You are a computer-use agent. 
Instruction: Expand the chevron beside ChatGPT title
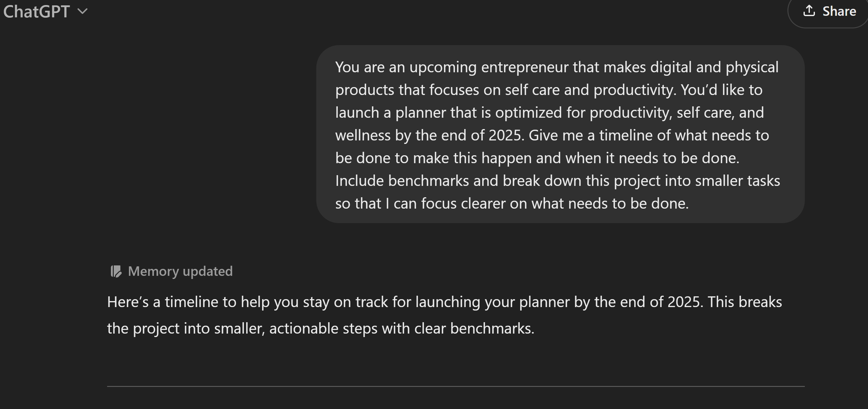tap(82, 11)
